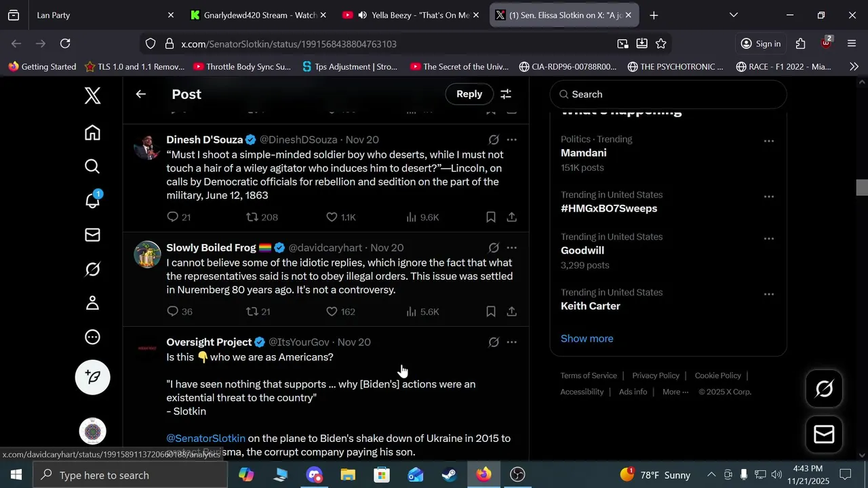Bookmark the Slowly Boiled Frog post

[x=491, y=312]
